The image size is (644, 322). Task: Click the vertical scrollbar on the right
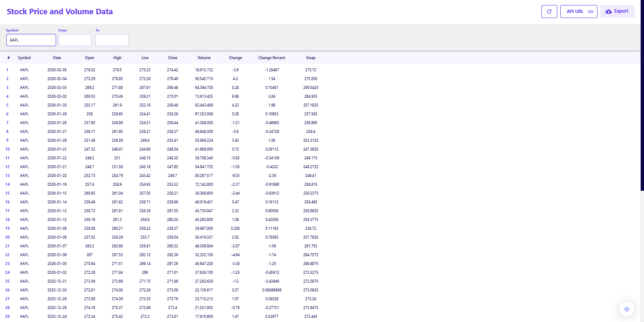point(642,96)
